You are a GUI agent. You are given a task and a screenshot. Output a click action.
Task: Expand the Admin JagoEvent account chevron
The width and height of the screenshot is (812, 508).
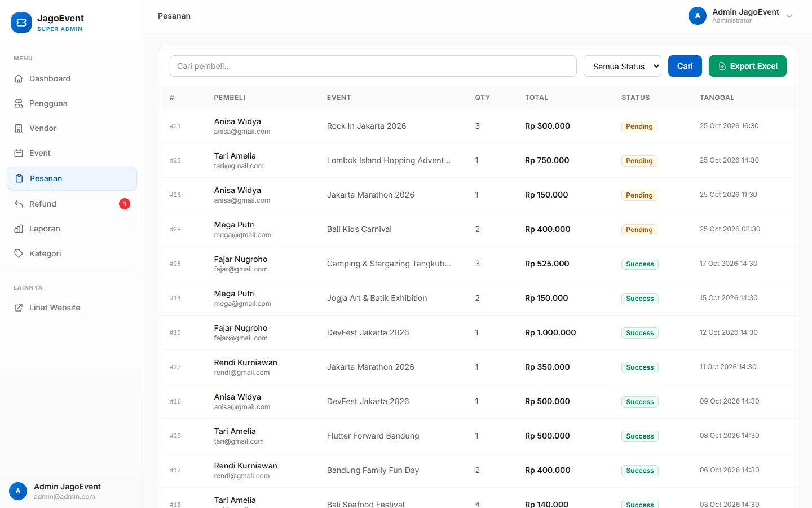789,16
